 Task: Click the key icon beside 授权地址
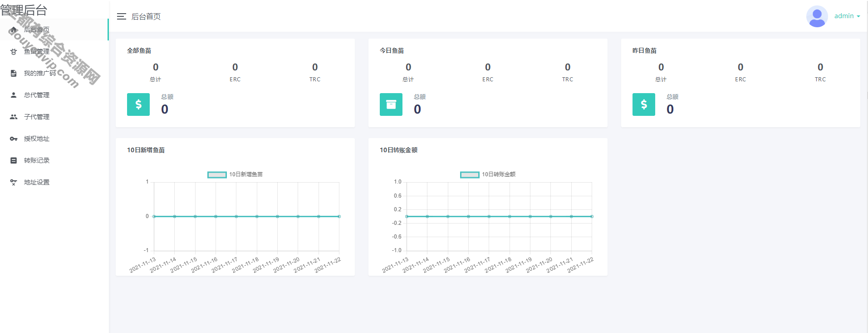point(14,139)
